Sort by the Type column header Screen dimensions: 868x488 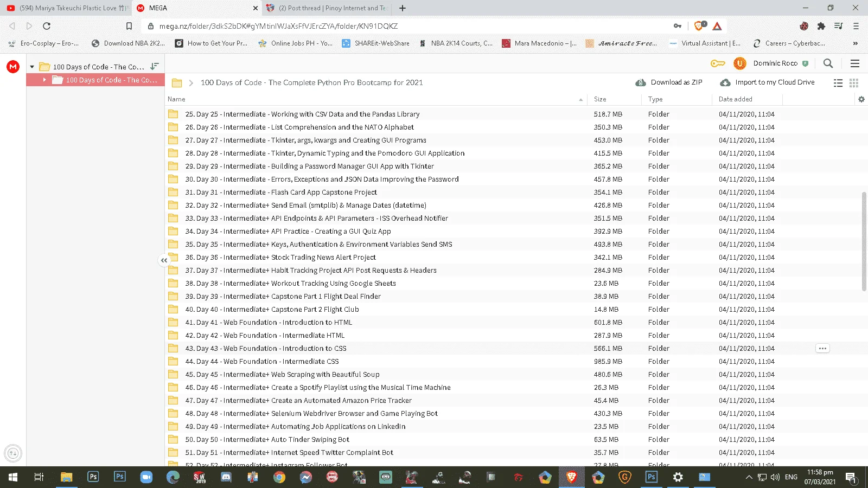click(655, 99)
